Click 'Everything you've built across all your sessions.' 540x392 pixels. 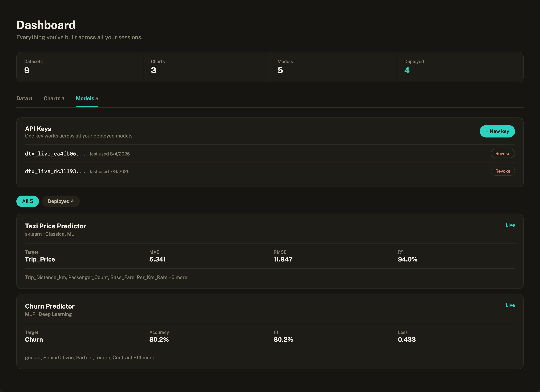[79, 37]
